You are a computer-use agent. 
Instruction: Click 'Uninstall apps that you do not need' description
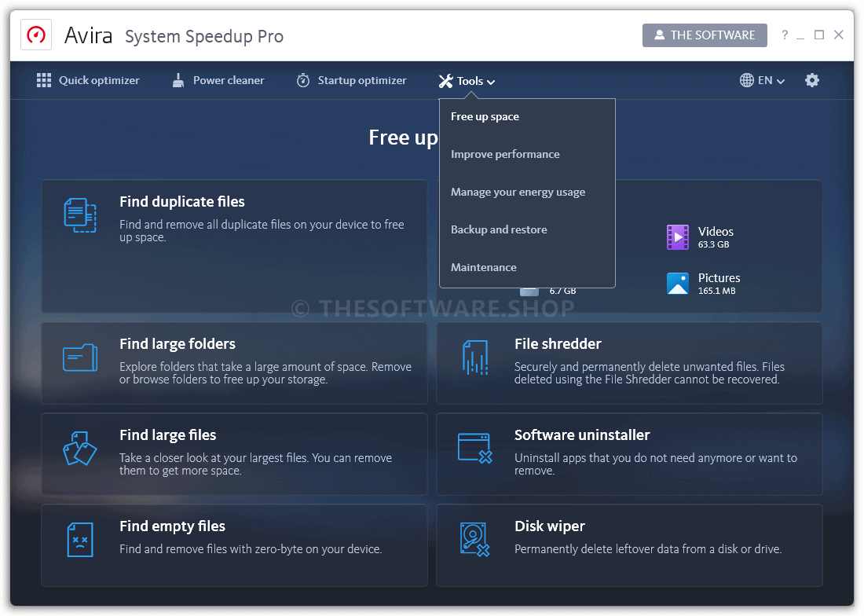click(656, 464)
